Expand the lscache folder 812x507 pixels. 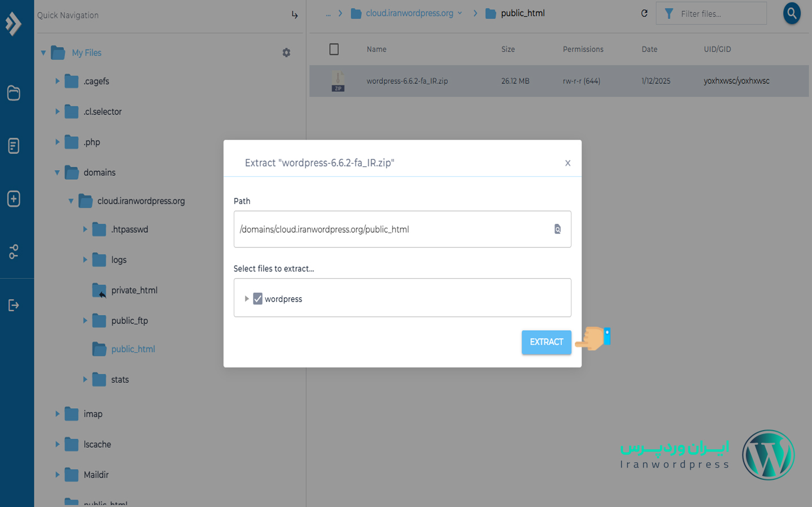point(57,444)
